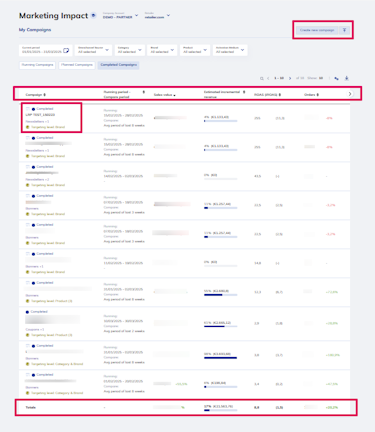Open the Current period date picker

click(x=45, y=50)
